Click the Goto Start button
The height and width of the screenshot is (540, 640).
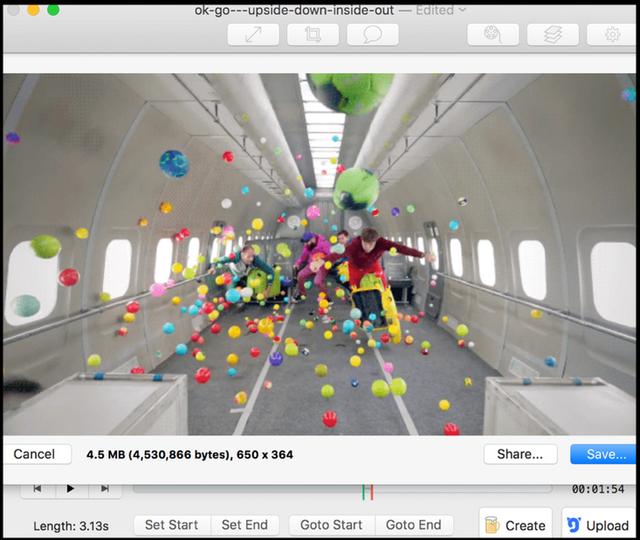(x=331, y=525)
